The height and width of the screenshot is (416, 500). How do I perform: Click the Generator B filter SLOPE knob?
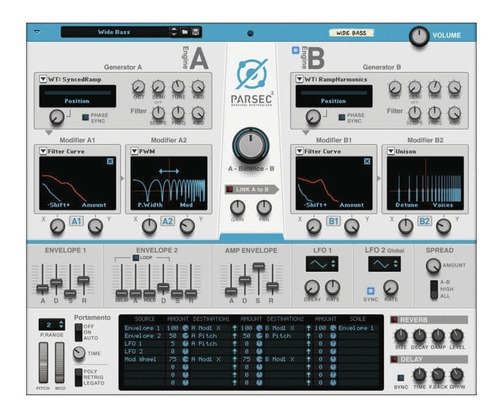(415, 113)
